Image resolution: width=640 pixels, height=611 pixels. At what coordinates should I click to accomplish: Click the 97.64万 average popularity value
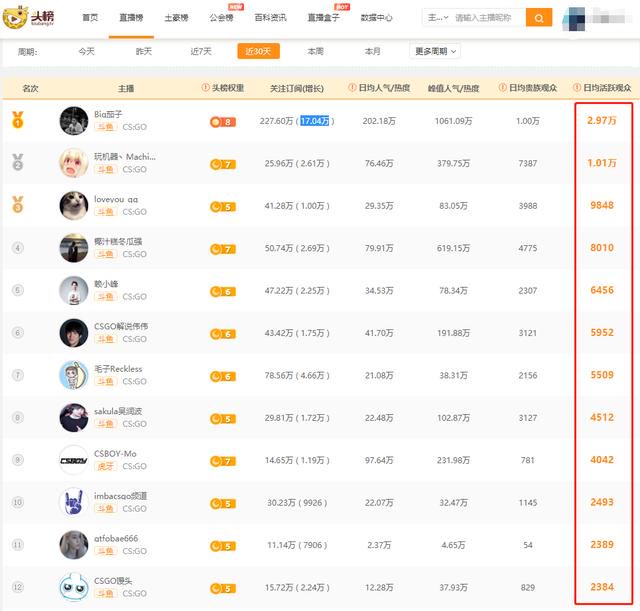pyautogui.click(x=379, y=460)
